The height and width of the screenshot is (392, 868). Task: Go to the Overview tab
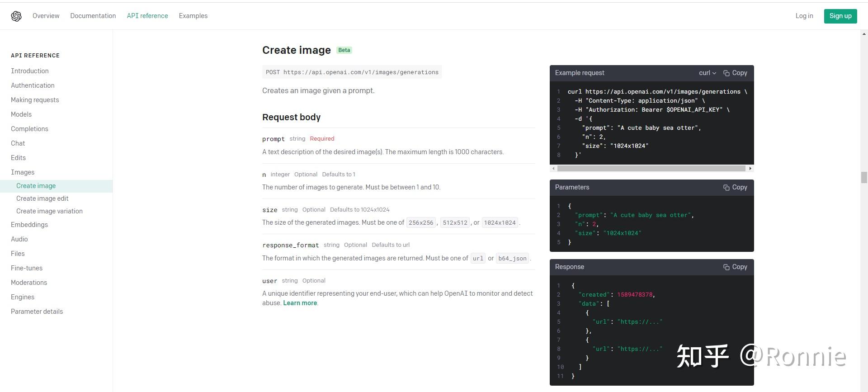46,16
